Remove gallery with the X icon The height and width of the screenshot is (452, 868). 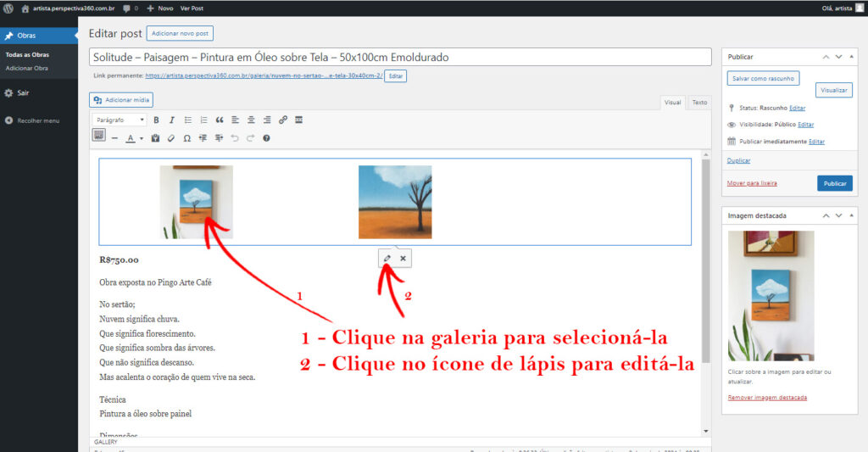tap(403, 258)
